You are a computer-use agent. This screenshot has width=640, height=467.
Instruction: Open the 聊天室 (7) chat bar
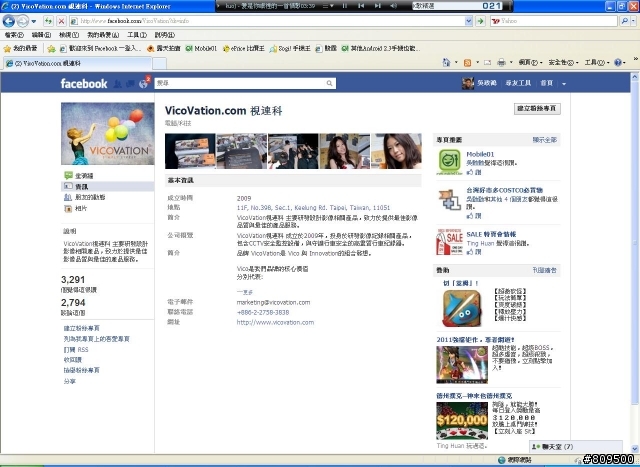pyautogui.click(x=576, y=447)
